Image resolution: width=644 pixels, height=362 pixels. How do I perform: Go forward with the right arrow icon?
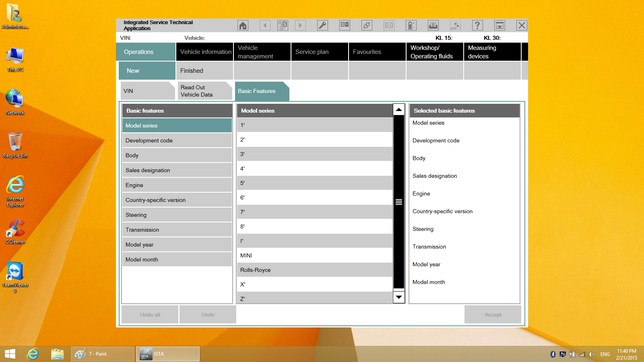300,26
